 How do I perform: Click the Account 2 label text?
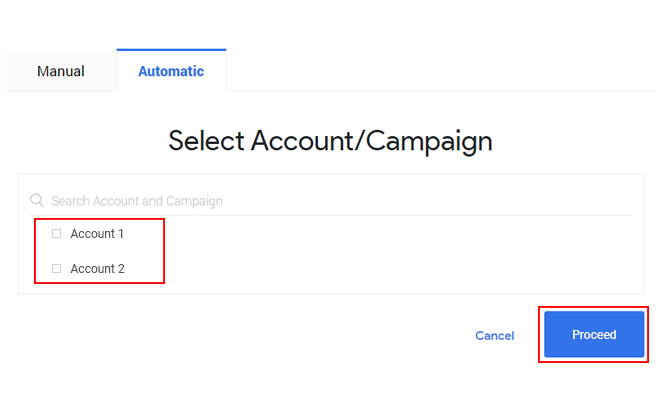click(97, 269)
